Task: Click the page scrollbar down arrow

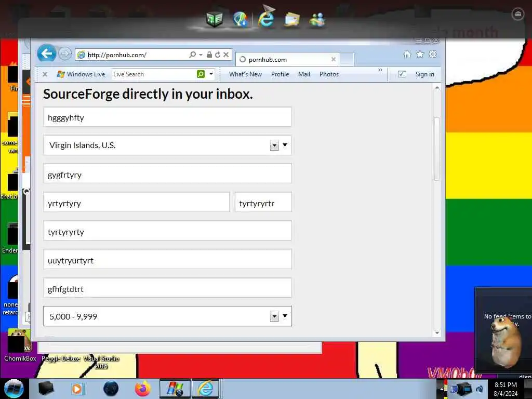Action: (437, 333)
